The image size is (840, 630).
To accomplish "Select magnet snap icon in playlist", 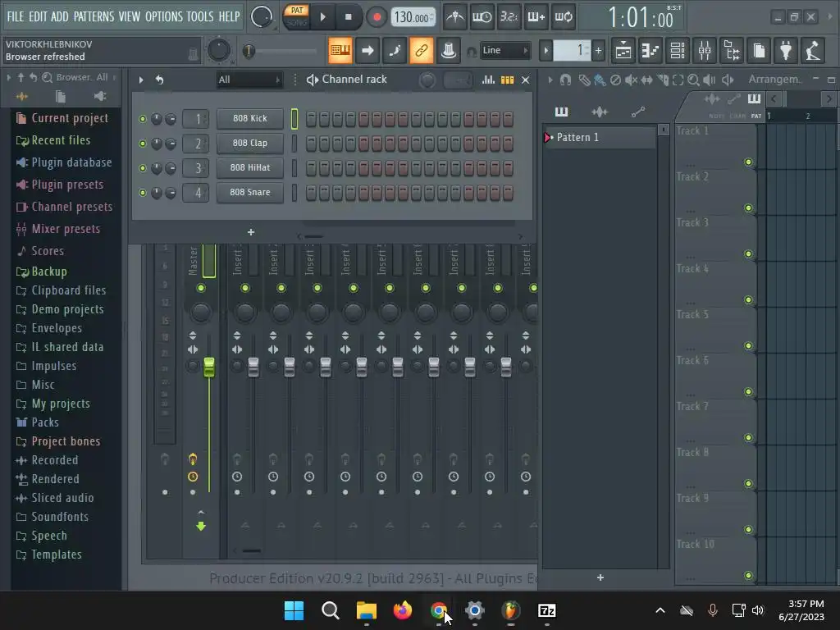I will pos(565,80).
